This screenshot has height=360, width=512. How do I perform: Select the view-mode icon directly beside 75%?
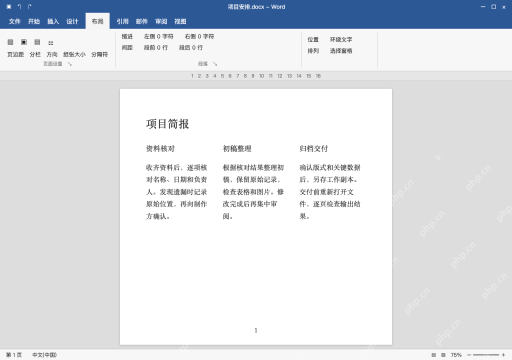[x=443, y=355]
